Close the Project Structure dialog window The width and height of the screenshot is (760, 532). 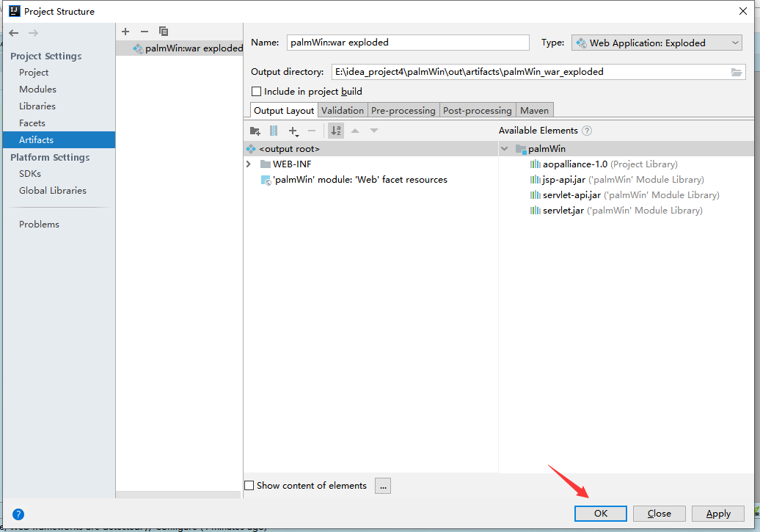(743, 11)
